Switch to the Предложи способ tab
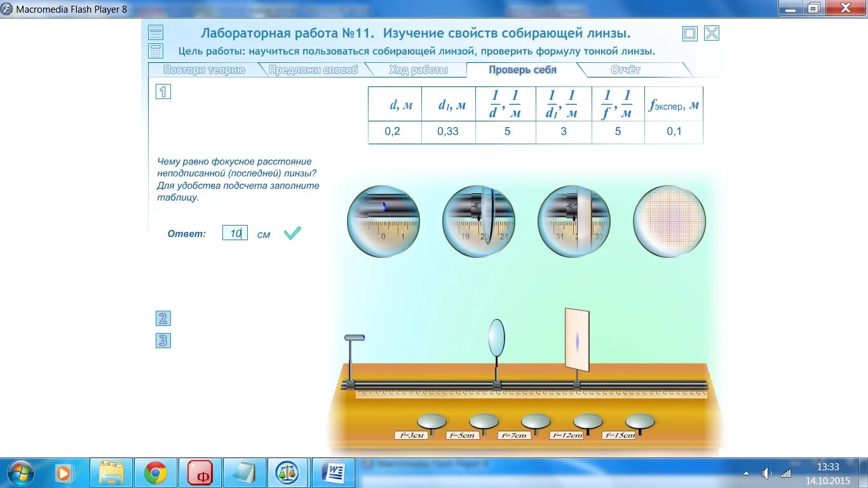868x488 pixels. 313,70
